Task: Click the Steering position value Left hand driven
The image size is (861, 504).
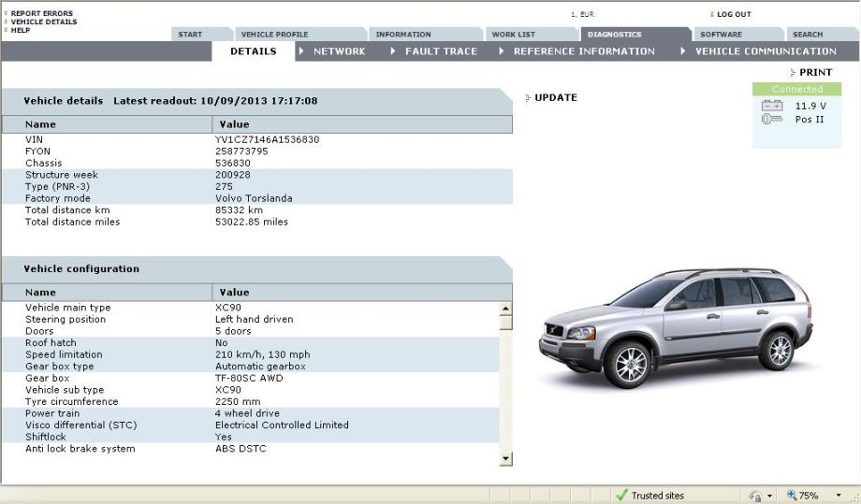Action: [x=255, y=319]
